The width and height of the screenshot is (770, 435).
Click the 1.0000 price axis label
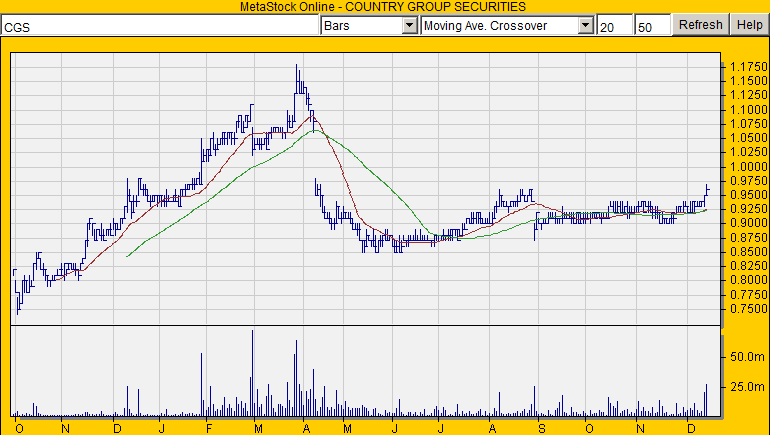[749, 167]
